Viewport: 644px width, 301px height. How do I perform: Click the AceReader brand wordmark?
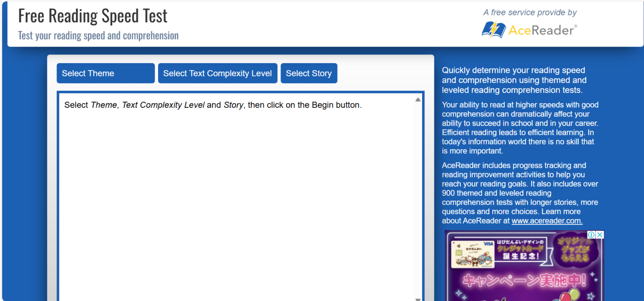(541, 30)
